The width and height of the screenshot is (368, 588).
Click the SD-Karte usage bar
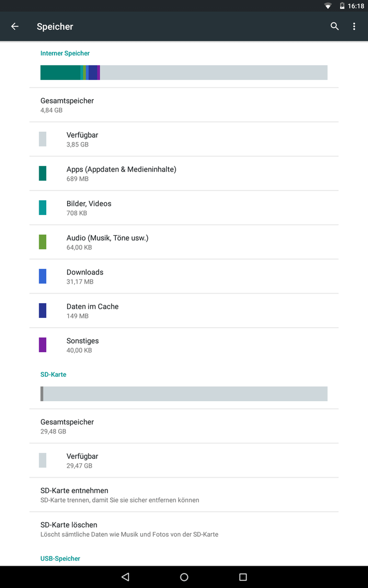coord(184,394)
